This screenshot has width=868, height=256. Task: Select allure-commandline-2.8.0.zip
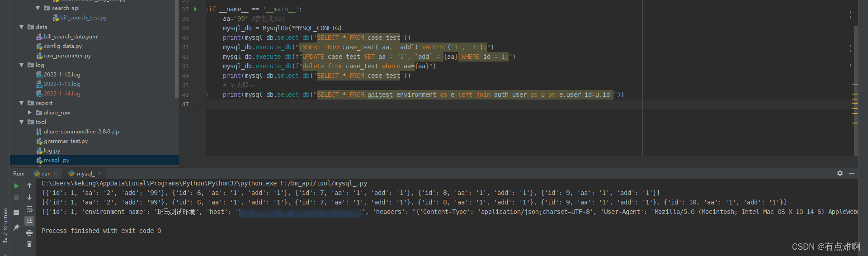click(78, 132)
